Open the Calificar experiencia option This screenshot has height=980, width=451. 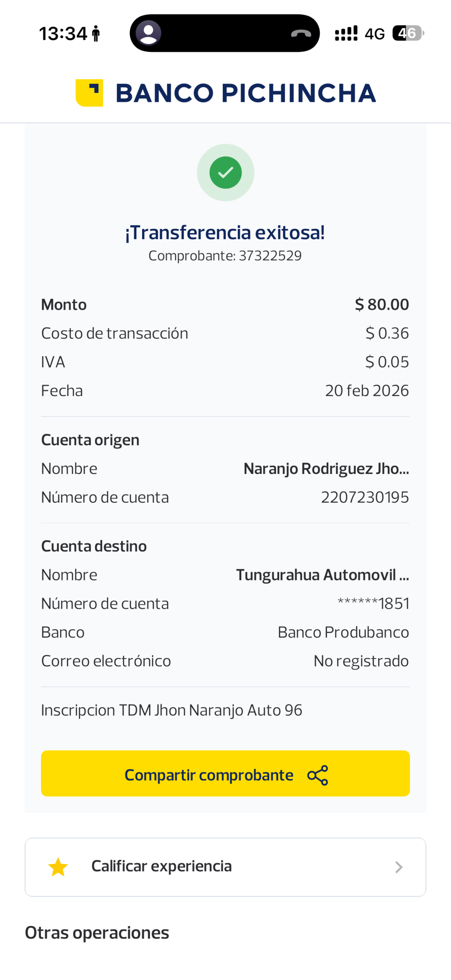click(162, 866)
